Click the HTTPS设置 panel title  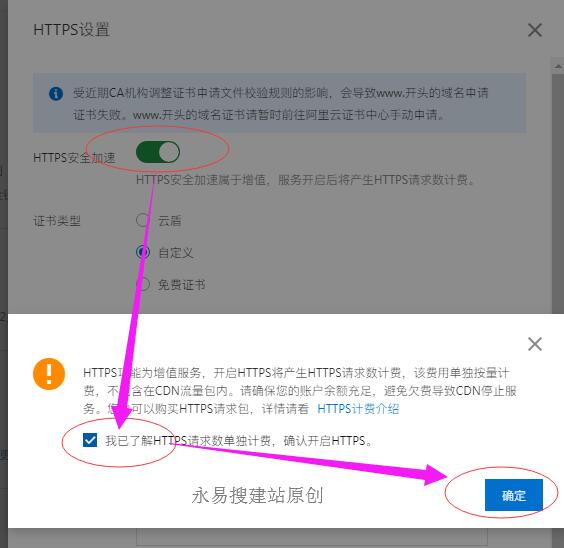coord(71,29)
